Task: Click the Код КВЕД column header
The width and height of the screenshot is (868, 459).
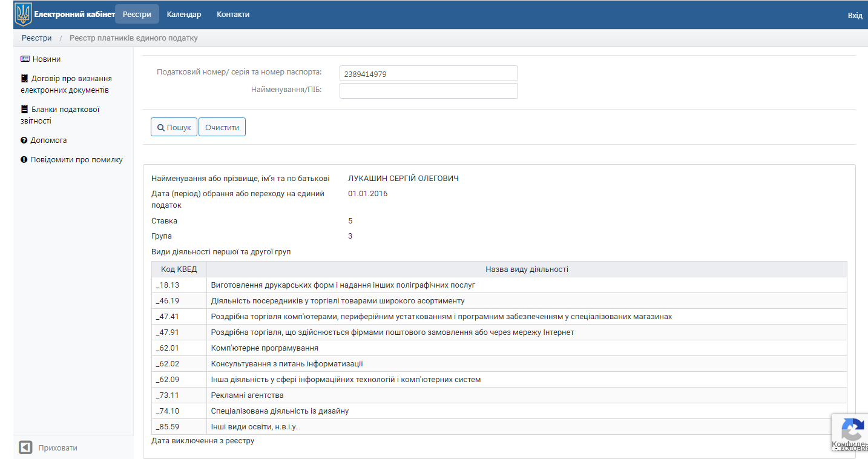Action: (179, 269)
